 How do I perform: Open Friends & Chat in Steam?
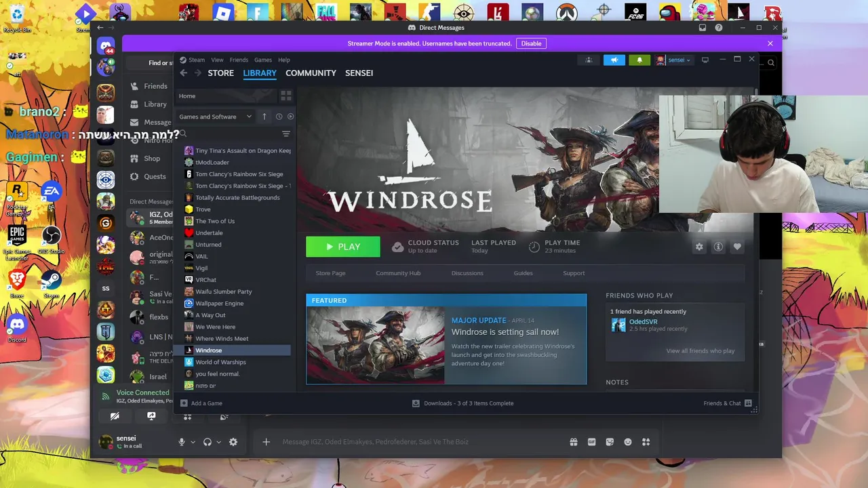click(728, 403)
